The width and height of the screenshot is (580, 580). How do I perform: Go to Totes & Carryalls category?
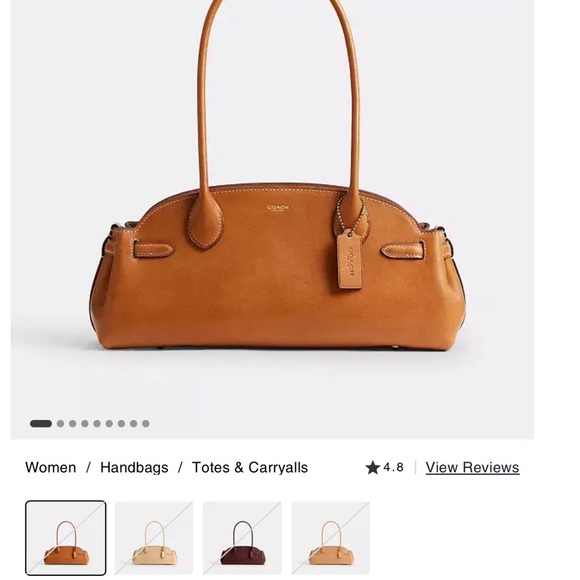(x=250, y=468)
